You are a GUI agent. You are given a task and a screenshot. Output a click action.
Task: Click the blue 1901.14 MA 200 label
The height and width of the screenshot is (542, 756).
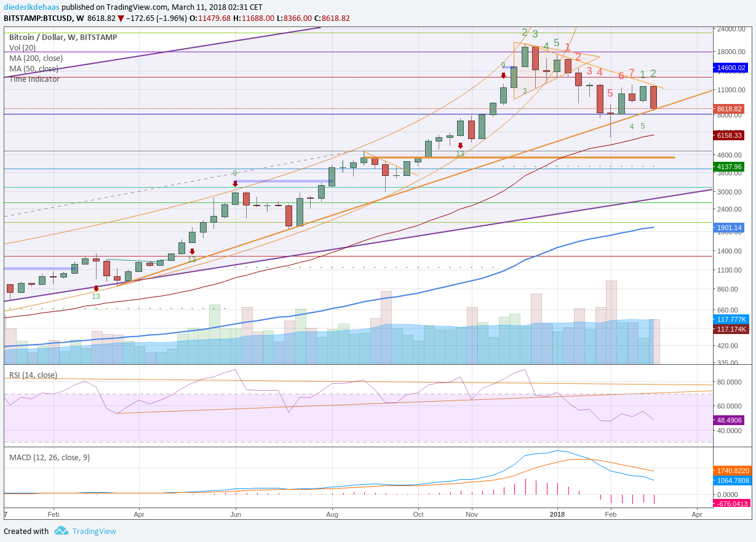click(x=730, y=227)
